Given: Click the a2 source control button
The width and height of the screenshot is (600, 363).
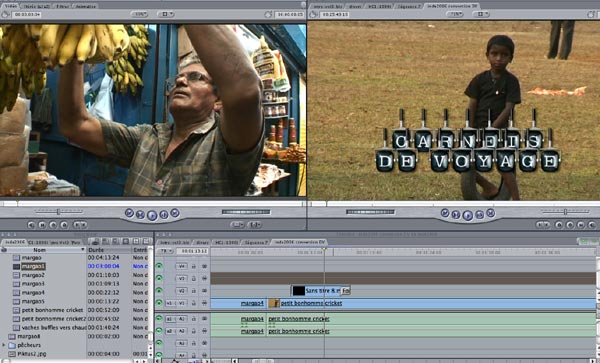Looking at the screenshot, I should click(170, 331).
